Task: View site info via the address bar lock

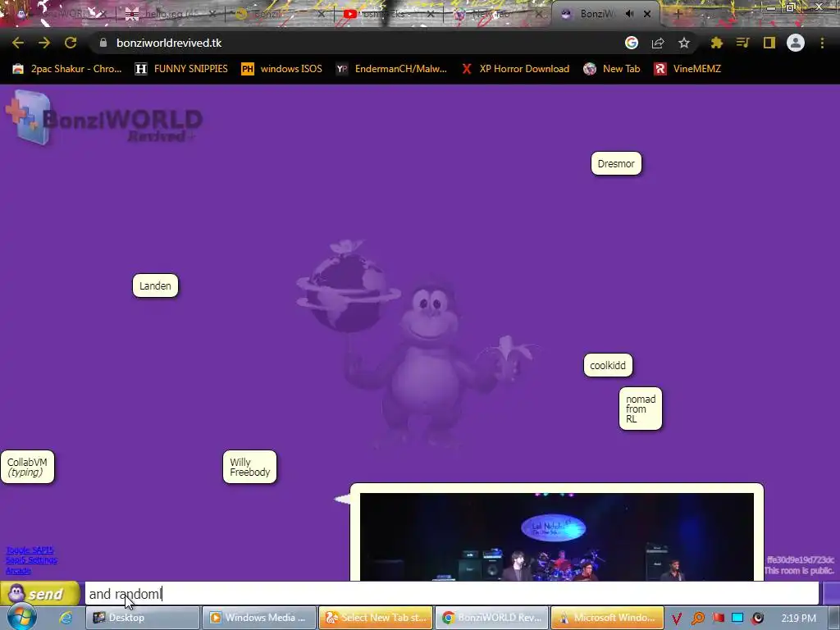Action: click(x=103, y=43)
